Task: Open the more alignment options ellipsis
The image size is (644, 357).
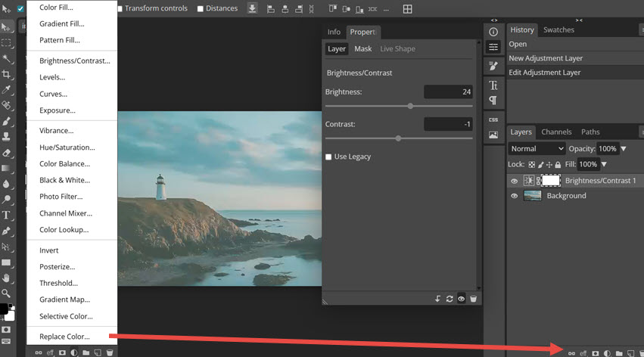Action: pyautogui.click(x=386, y=9)
